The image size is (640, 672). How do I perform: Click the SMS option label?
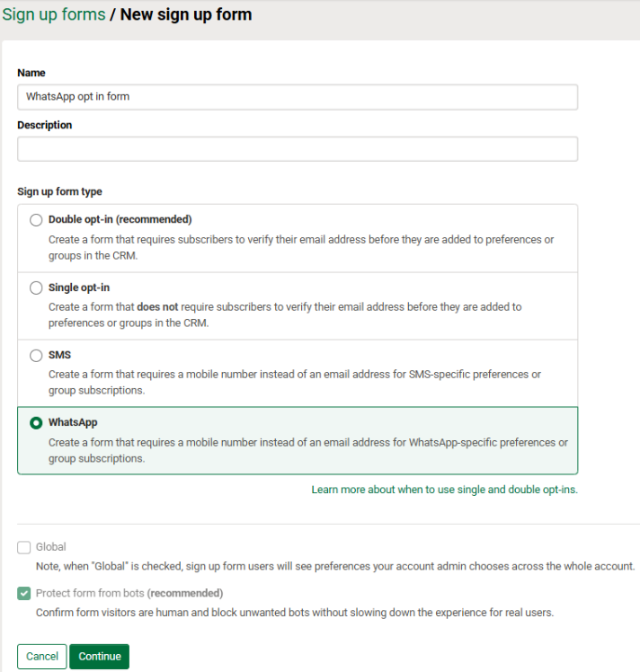point(59,355)
